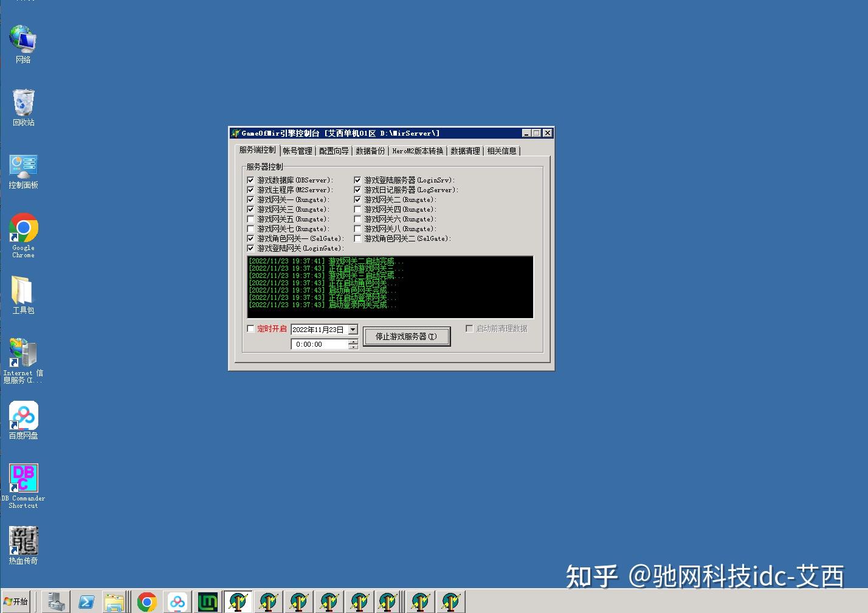Viewport: 868px width, 613px height.
Task: Open the 开始 Start menu button
Action: [16, 601]
